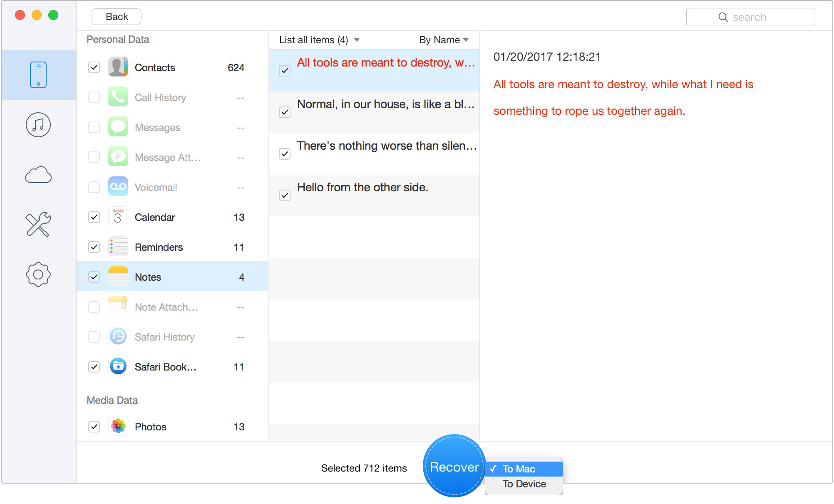This screenshot has height=504, width=834.
Task: Select the Photos category label
Action: click(150, 427)
